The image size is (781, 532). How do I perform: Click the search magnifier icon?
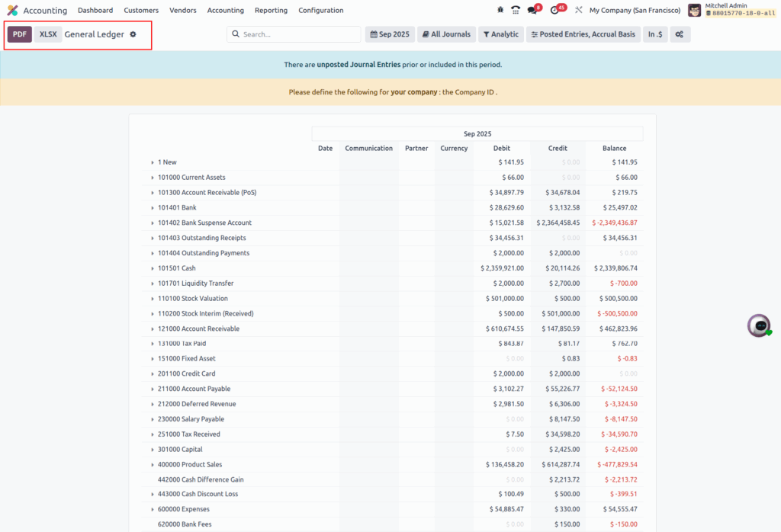(x=236, y=34)
